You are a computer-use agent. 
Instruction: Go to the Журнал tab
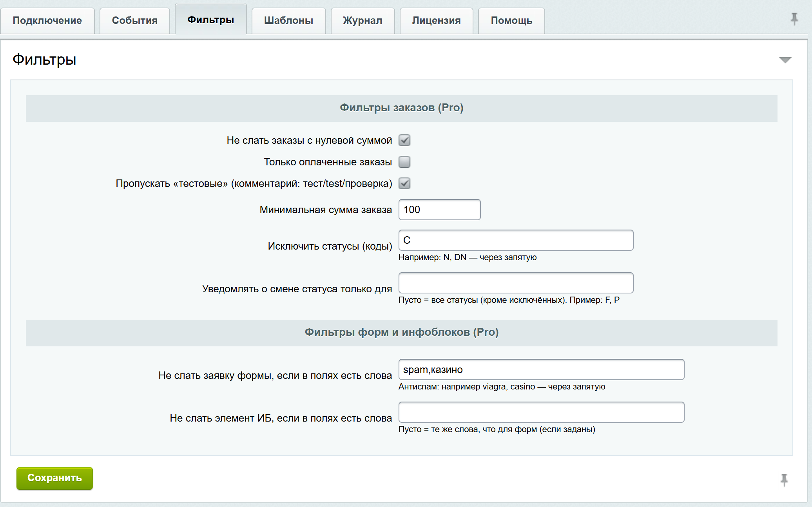pyautogui.click(x=363, y=21)
